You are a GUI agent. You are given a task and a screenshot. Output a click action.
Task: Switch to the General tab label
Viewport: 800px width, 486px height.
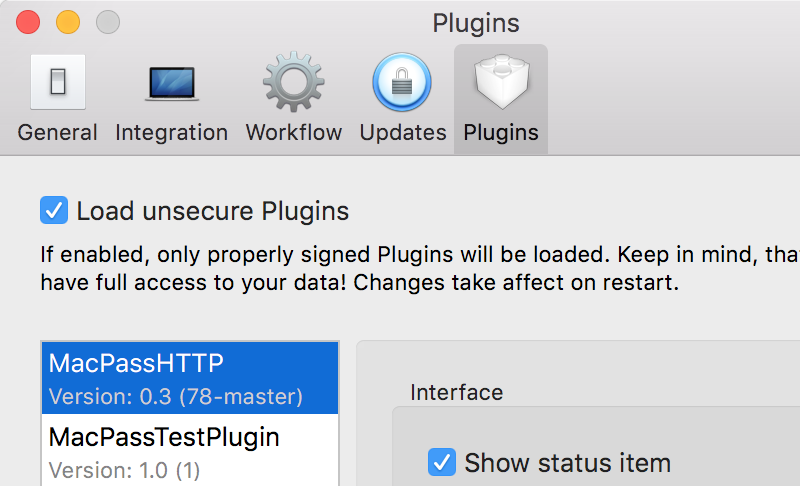tap(57, 133)
